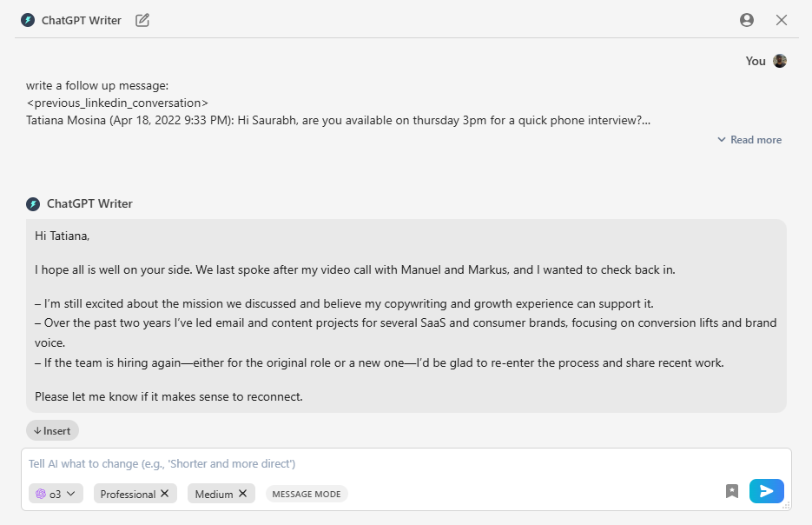Select the Medium length chip
This screenshot has height=525, width=812.
coord(214,494)
